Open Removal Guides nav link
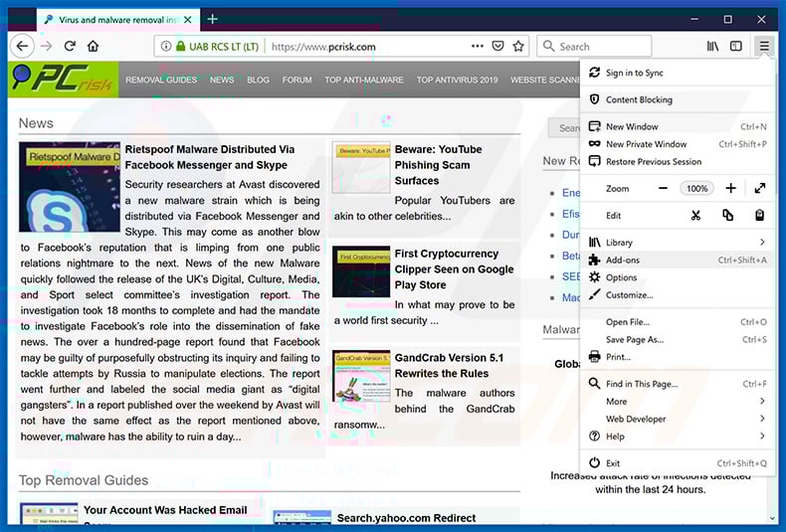Viewport: 786px width, 532px height. tap(161, 80)
